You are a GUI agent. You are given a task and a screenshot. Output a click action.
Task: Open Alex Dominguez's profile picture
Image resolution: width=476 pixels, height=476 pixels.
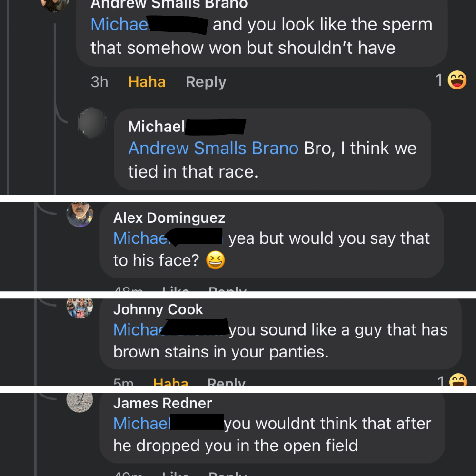[79, 215]
